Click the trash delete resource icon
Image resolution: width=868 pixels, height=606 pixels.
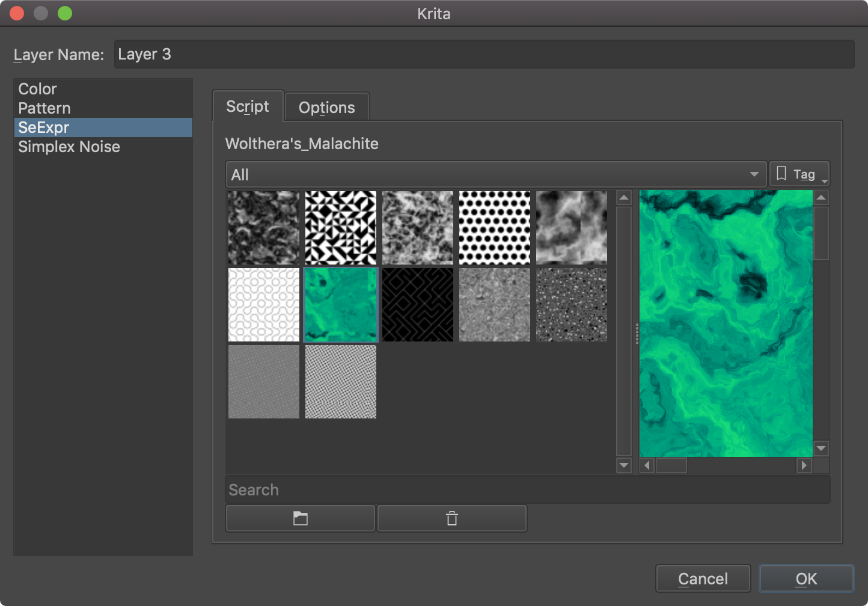[x=452, y=518]
